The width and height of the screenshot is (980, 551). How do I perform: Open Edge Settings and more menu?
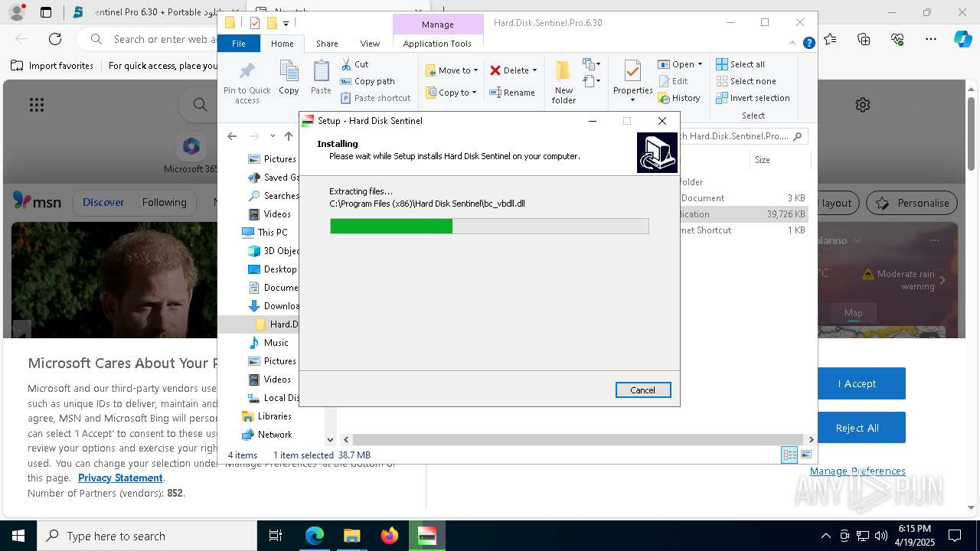pyautogui.click(x=930, y=38)
